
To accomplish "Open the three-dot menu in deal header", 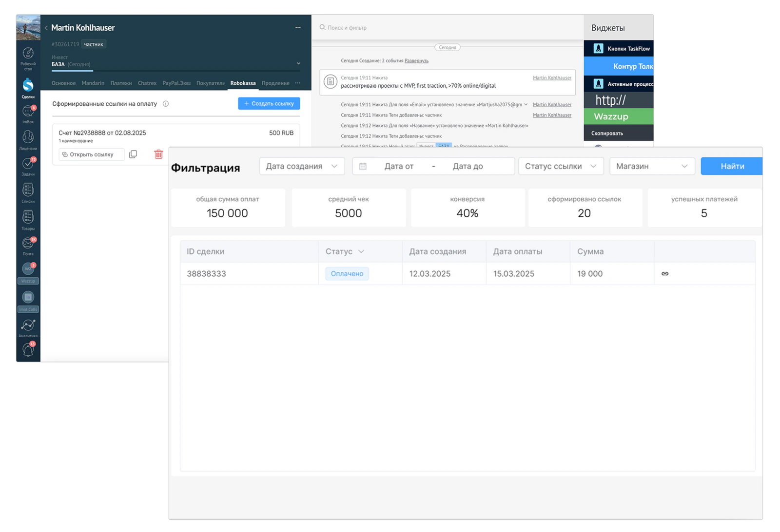I will tap(298, 28).
